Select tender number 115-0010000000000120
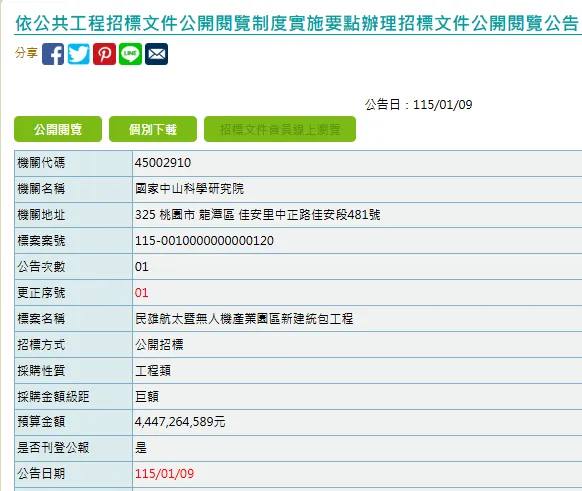The image size is (582, 491). pos(204,241)
